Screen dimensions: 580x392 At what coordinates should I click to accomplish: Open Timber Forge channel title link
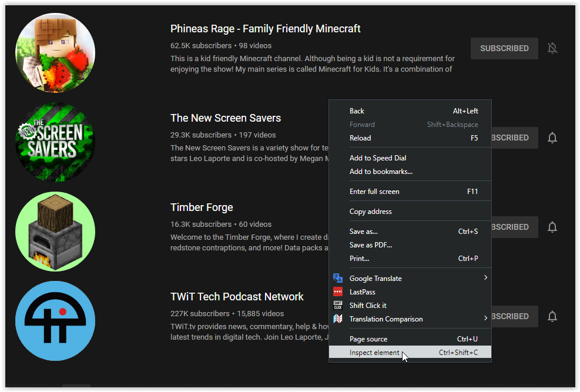coord(202,207)
